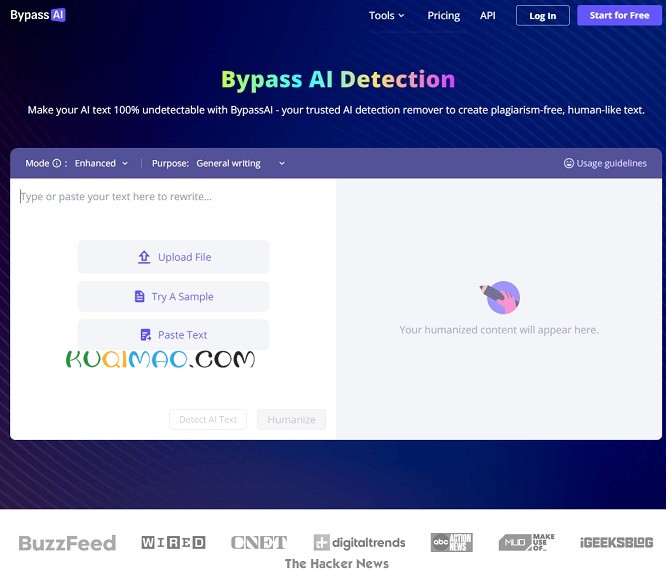Click the digitaltrends logo
The image size is (666, 570).
coord(359,543)
